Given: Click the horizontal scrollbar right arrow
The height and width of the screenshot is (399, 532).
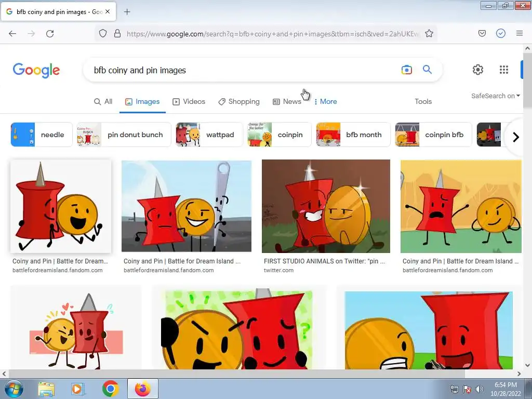Looking at the screenshot, I should click(x=519, y=374).
